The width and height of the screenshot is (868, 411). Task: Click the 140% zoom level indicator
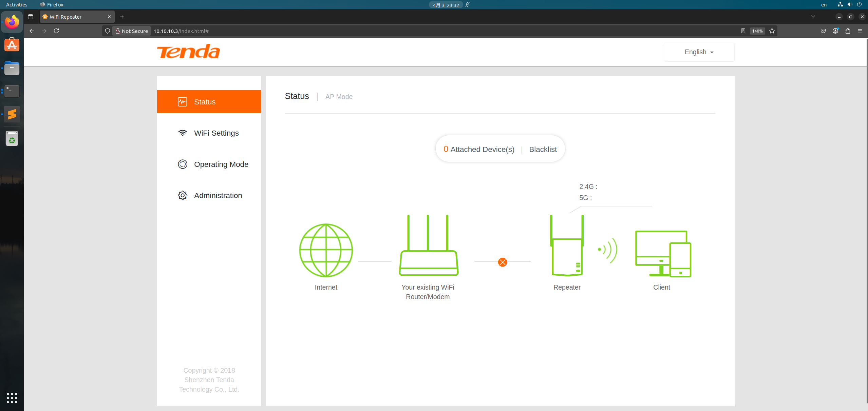click(x=757, y=31)
